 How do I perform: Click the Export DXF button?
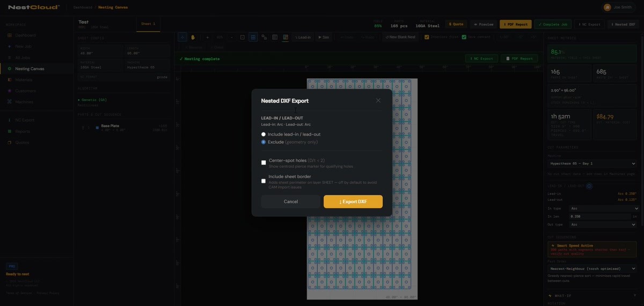click(353, 201)
